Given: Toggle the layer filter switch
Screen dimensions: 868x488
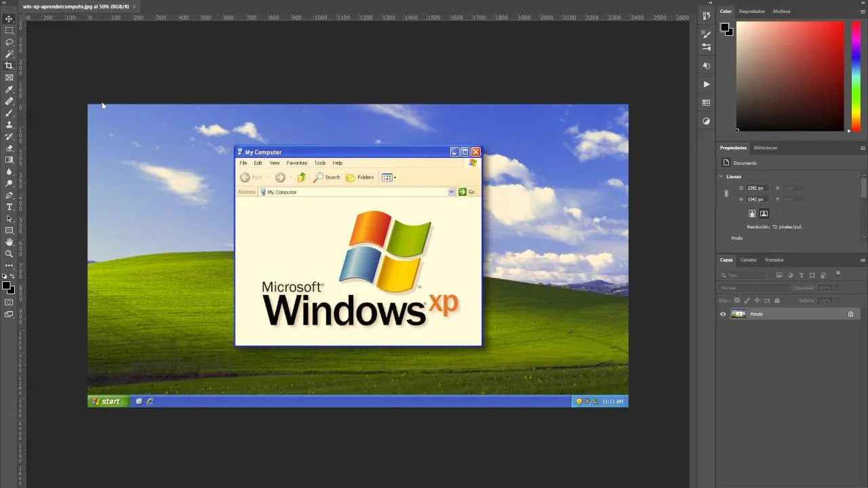Looking at the screenshot, I should point(838,273).
